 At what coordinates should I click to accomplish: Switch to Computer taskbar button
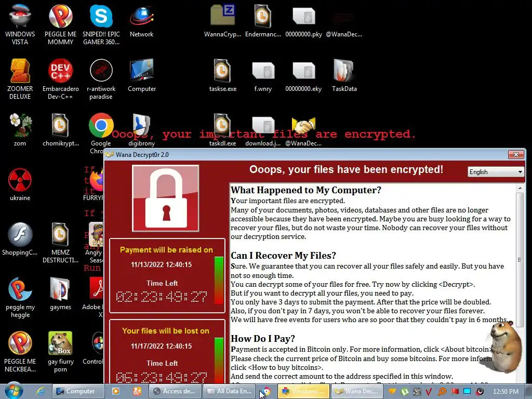tap(78, 391)
